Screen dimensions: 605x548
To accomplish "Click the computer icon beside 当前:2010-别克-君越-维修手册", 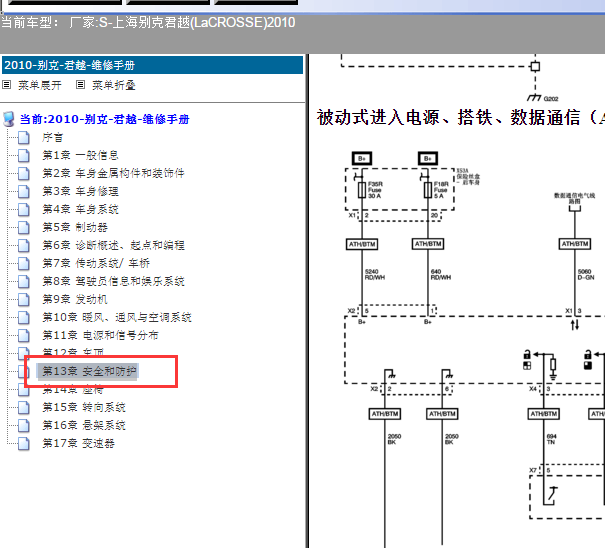I will [x=9, y=119].
